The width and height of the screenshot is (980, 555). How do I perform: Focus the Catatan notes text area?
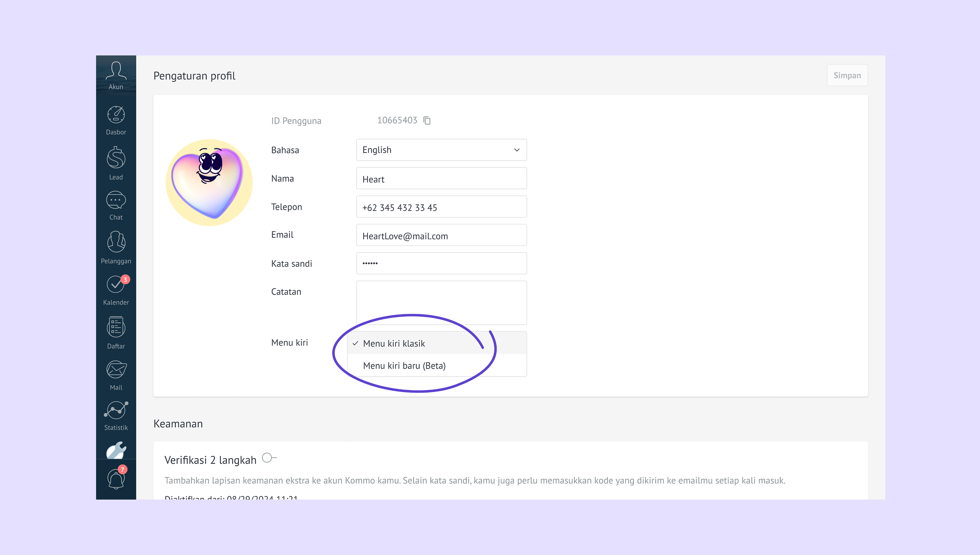[441, 302]
